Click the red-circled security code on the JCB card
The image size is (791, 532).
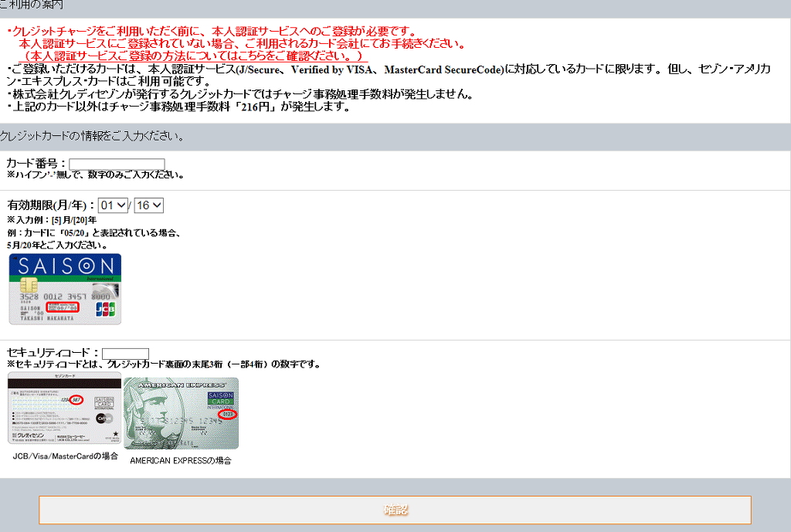pyautogui.click(x=76, y=400)
